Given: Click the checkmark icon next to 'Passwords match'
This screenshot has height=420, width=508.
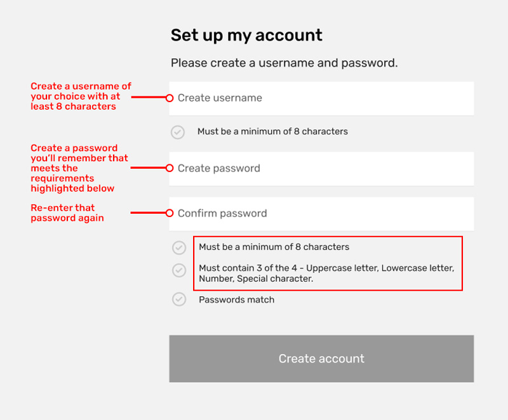Looking at the screenshot, I should click(178, 299).
